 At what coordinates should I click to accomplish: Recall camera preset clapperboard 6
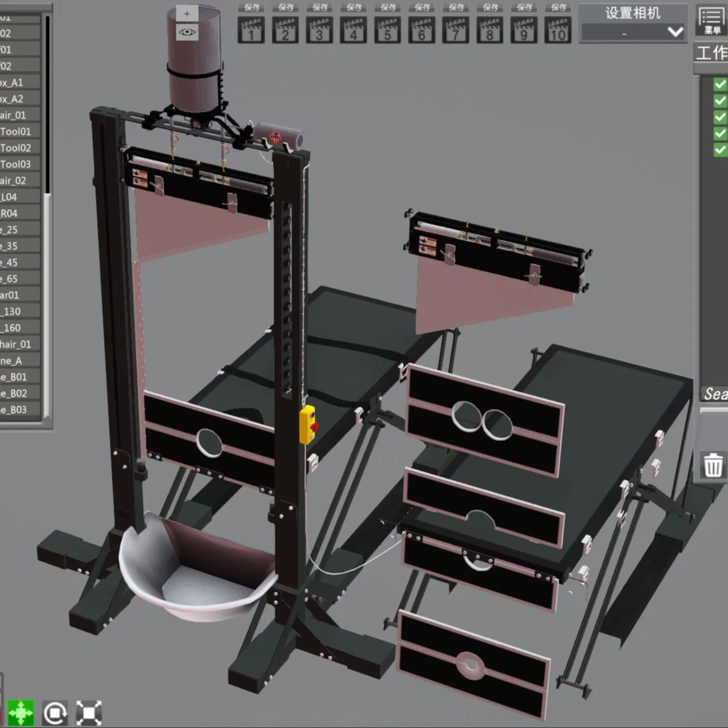tap(422, 29)
